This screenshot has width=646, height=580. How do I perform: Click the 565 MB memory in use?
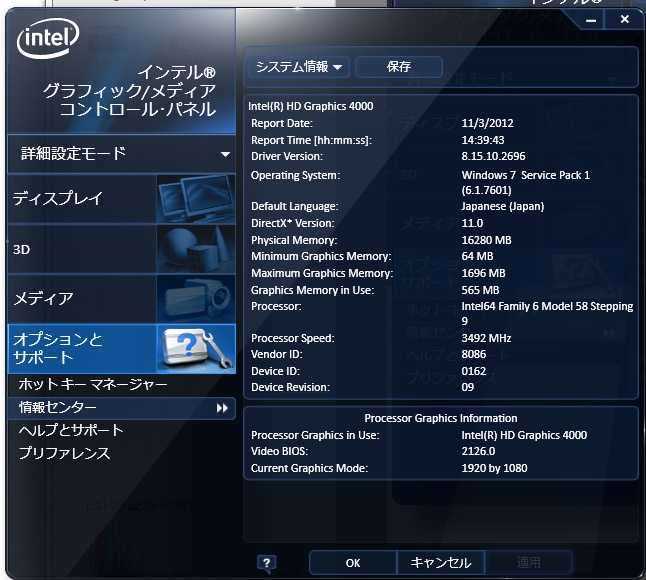coord(480,290)
